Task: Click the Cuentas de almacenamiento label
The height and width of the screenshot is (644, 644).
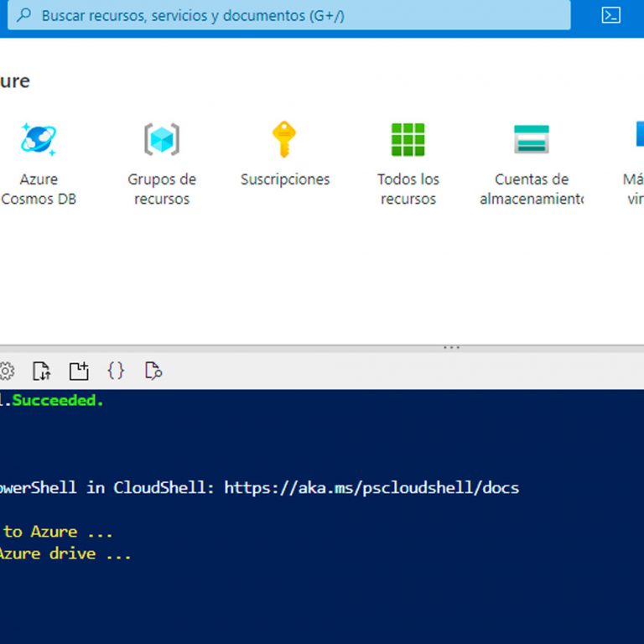Action: 532,189
